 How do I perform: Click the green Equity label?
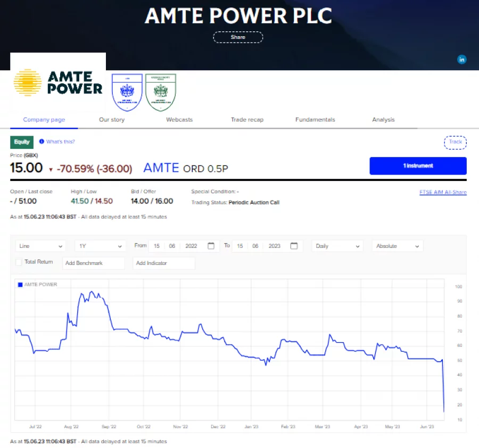(x=22, y=142)
